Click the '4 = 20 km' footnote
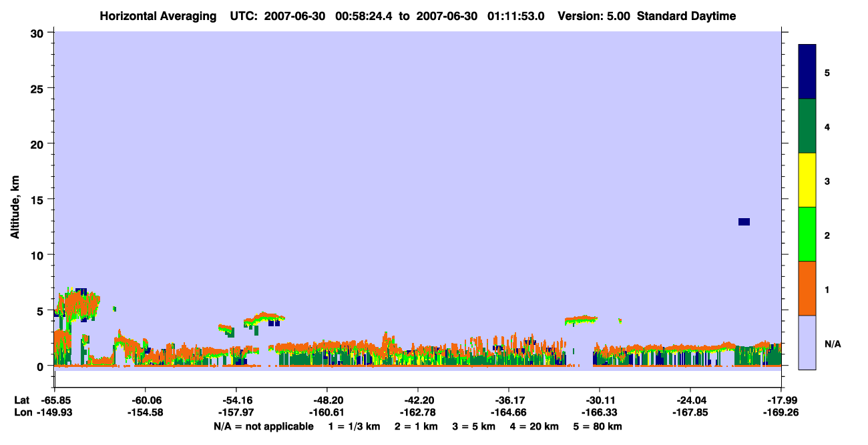Screen dimensions: 868x445 tap(534, 426)
